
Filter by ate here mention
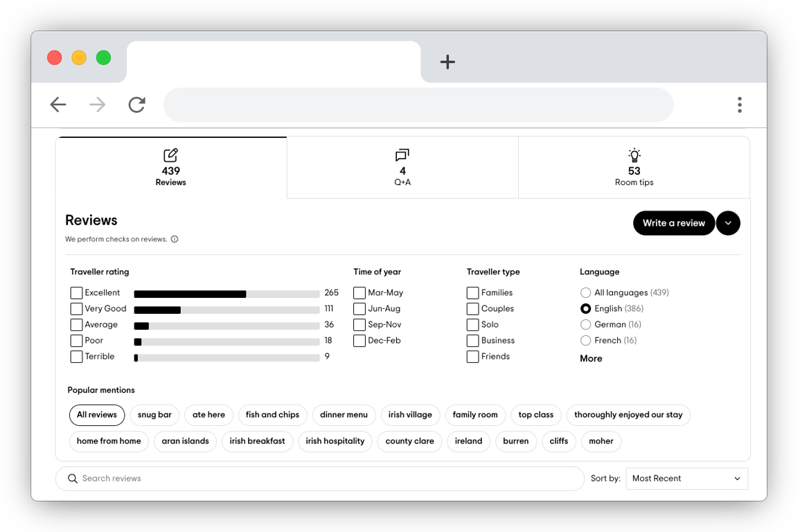point(209,415)
